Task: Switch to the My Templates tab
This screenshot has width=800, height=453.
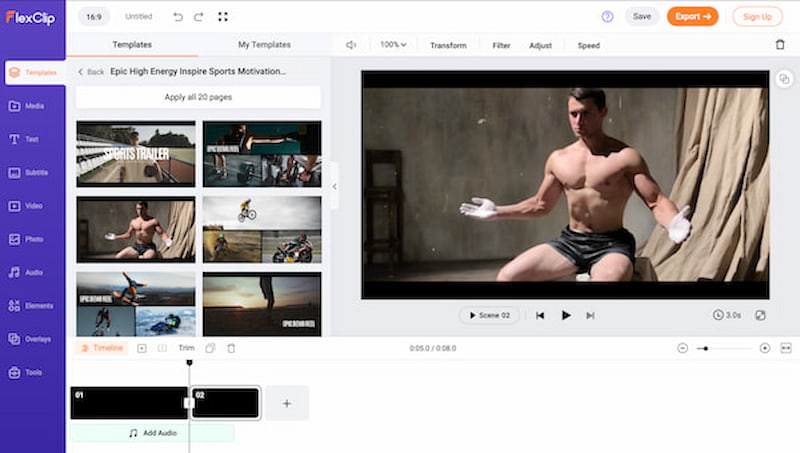Action: click(264, 45)
